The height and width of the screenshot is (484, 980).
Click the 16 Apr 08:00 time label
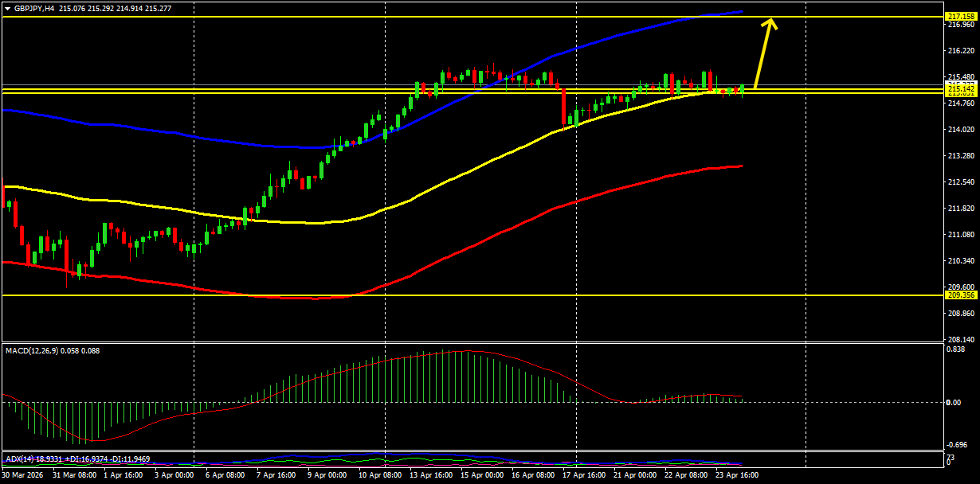click(x=534, y=475)
